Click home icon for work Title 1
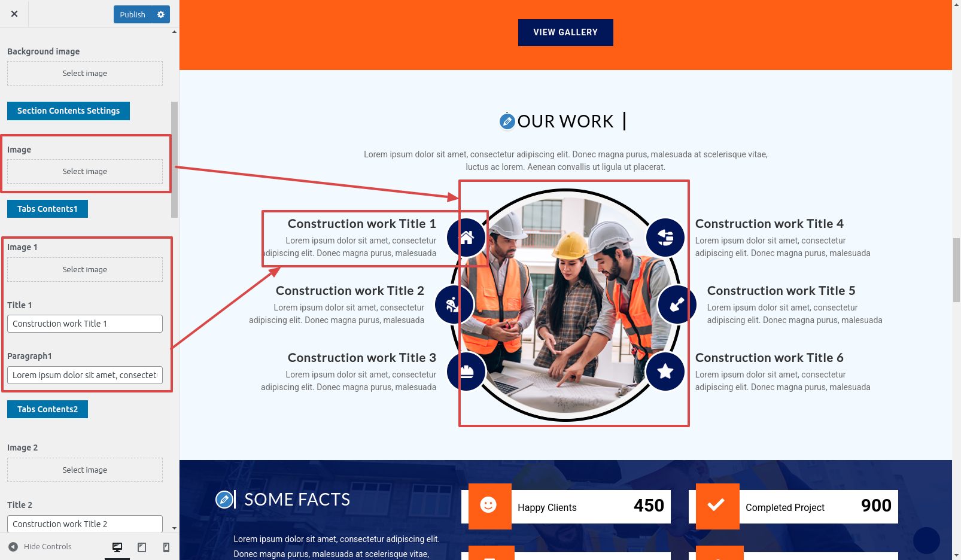961x560 pixels. pyautogui.click(x=467, y=238)
